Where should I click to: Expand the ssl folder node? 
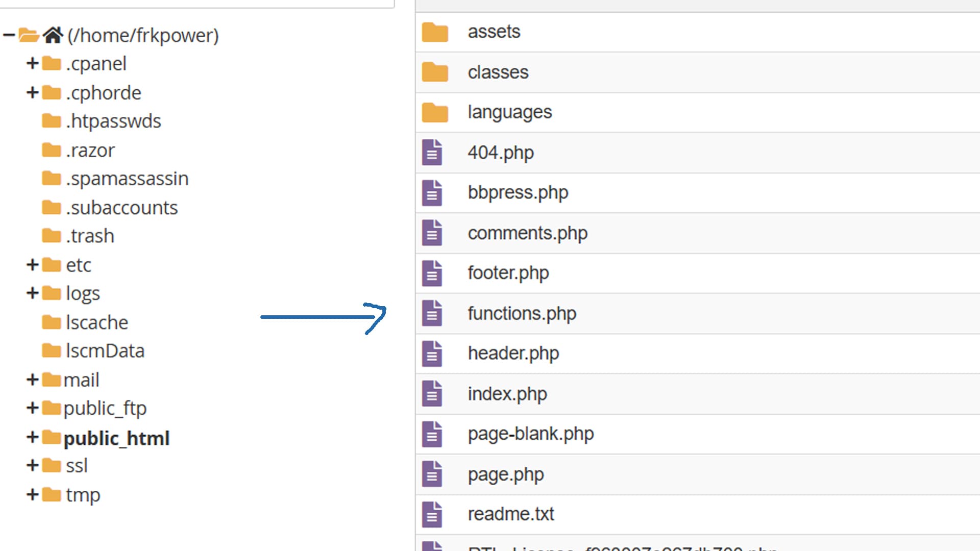(x=33, y=465)
